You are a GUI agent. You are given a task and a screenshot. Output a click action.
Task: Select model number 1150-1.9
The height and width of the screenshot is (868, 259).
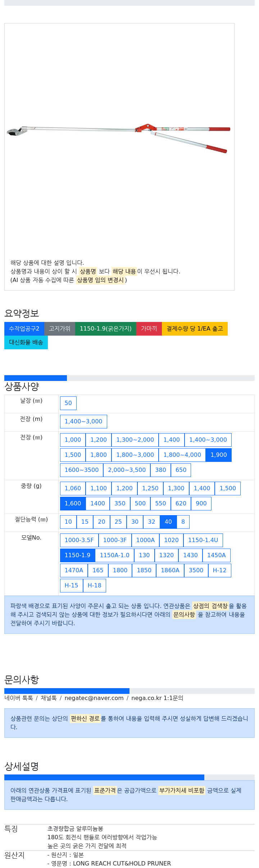78,555
